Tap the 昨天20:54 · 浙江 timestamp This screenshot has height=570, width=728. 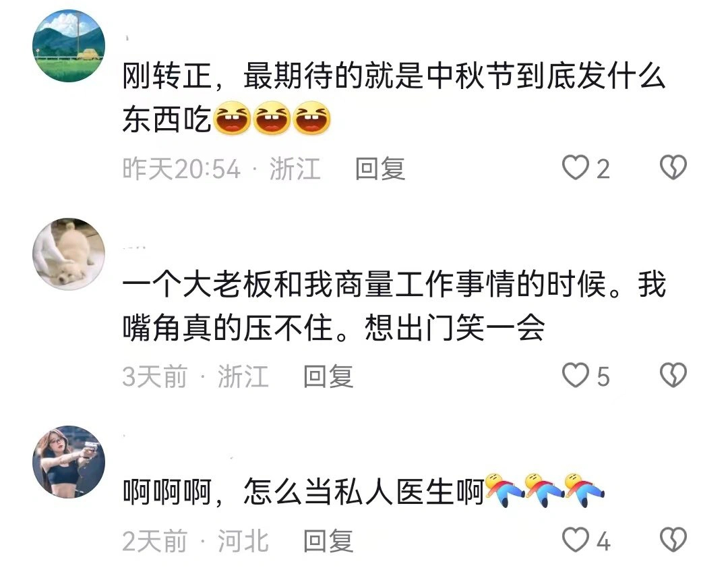pyautogui.click(x=222, y=168)
